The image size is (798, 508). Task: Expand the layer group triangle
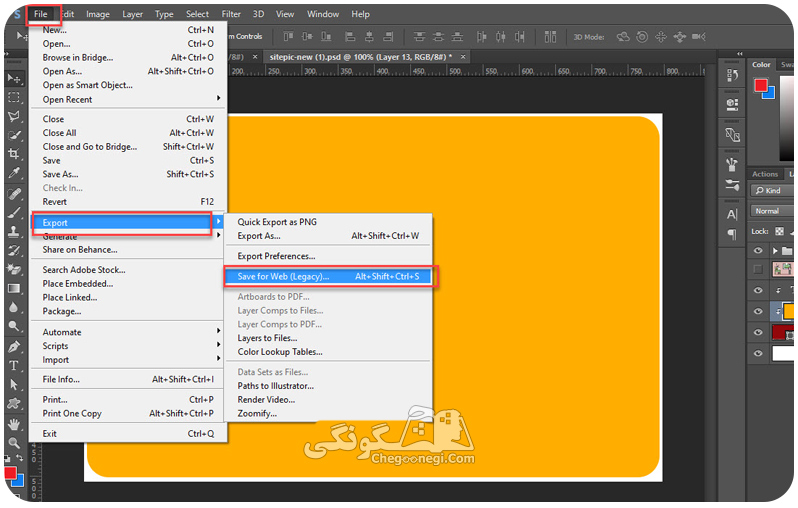[x=775, y=250]
